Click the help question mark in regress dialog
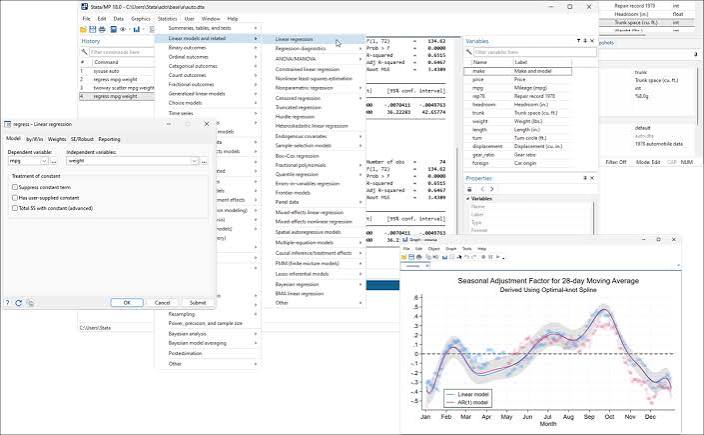Viewport: 704px width, 435px height. click(x=7, y=303)
